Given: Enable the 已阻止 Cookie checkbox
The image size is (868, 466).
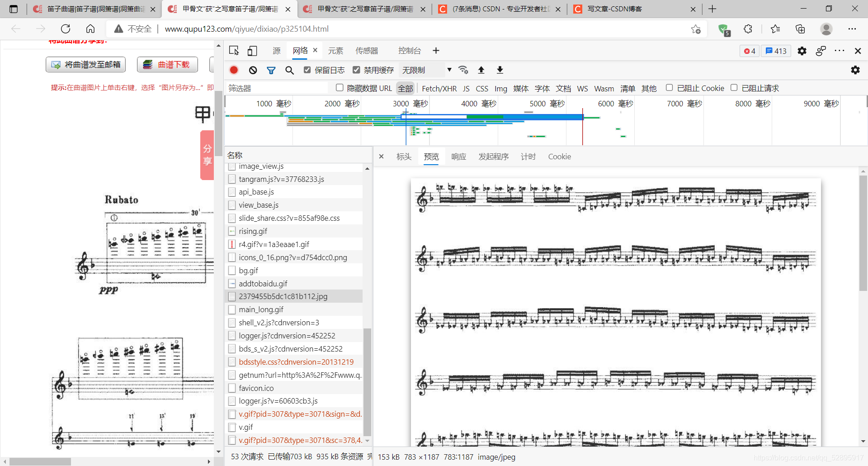Looking at the screenshot, I should (670, 88).
